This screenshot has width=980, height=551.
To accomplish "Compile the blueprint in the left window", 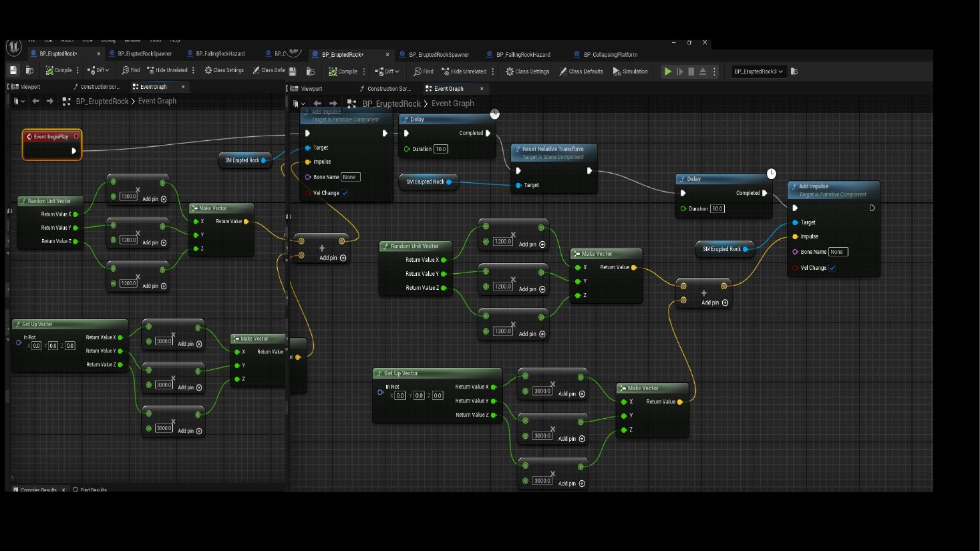I will (59, 70).
